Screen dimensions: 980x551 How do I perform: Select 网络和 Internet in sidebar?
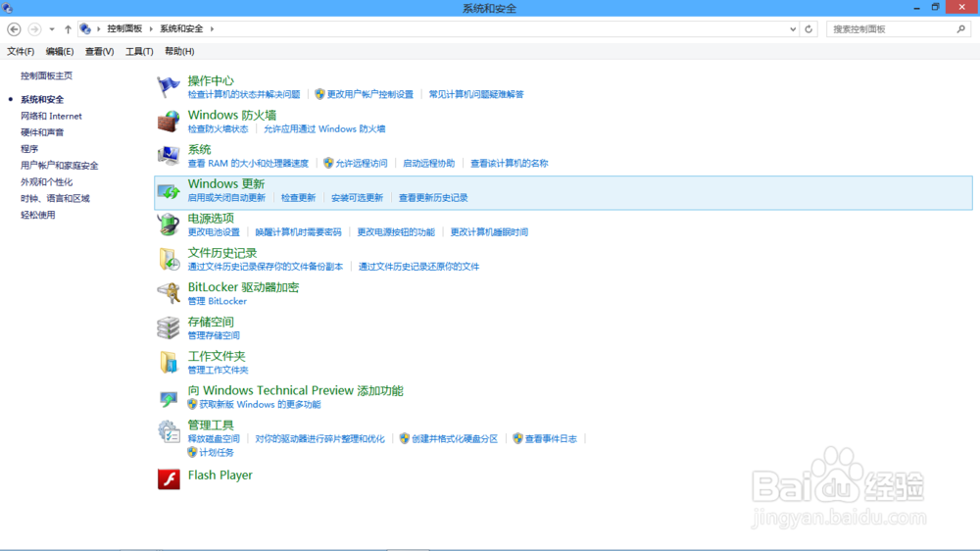point(51,116)
